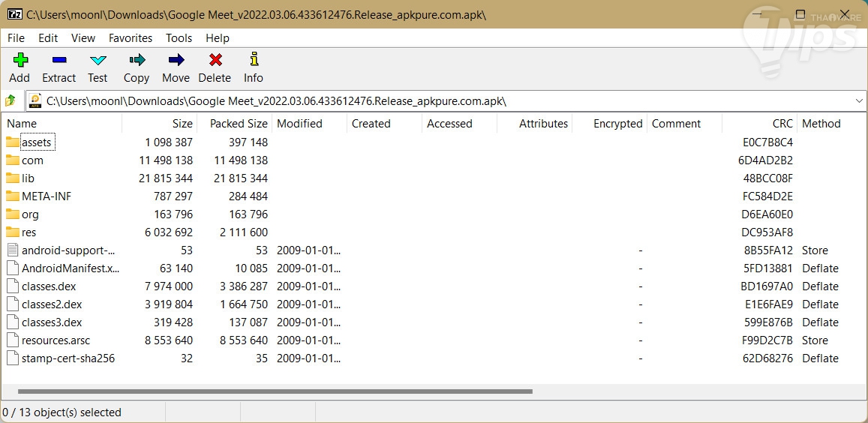This screenshot has width=868, height=423.
Task: Click the org folder icon
Action: [13, 214]
